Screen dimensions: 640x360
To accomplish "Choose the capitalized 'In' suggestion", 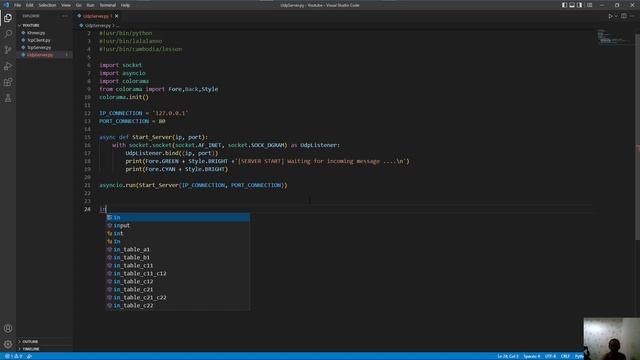I will (178, 241).
